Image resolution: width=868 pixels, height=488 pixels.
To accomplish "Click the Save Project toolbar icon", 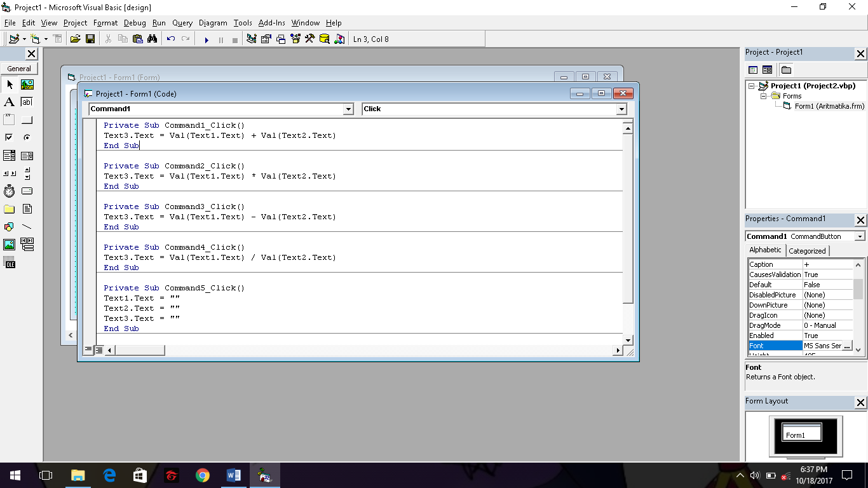I will click(91, 39).
